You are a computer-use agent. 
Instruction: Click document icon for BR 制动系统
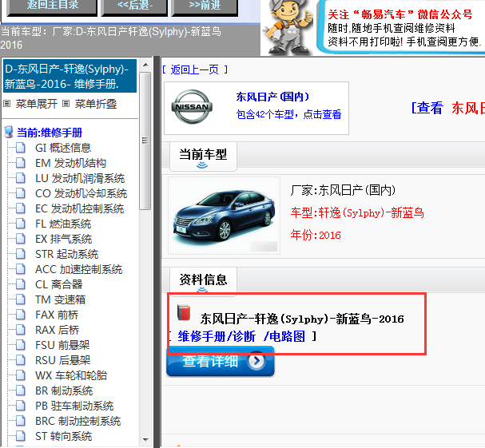21,390
